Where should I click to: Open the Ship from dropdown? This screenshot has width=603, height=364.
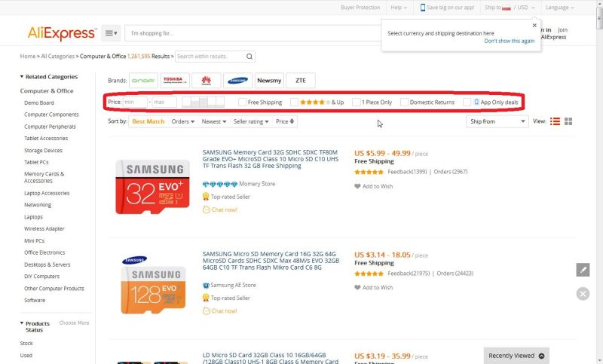[497, 121]
